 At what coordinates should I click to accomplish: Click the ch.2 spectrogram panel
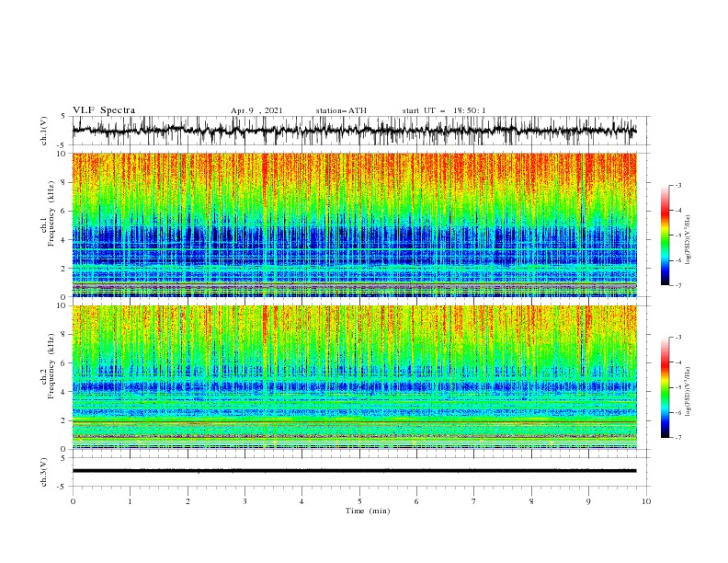point(354,377)
